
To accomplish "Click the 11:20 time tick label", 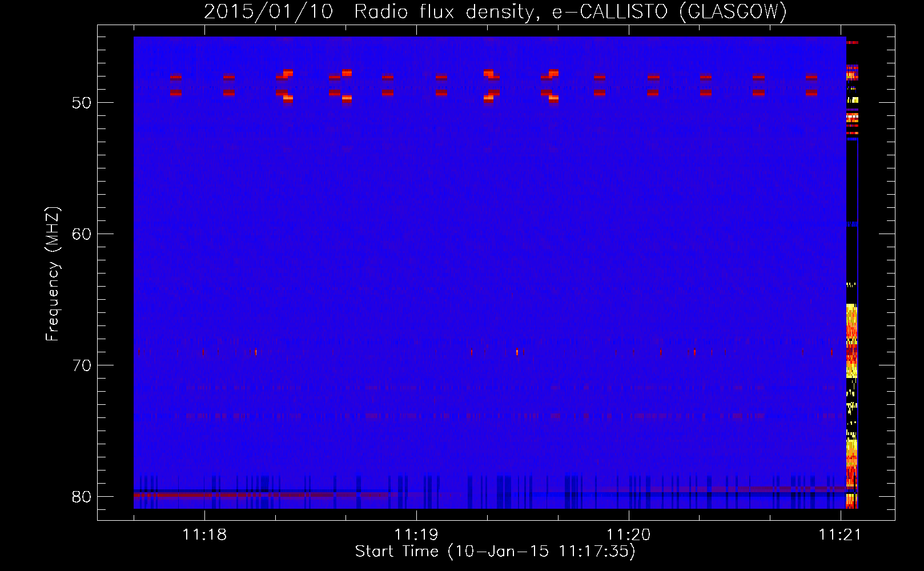I will pyautogui.click(x=628, y=534).
